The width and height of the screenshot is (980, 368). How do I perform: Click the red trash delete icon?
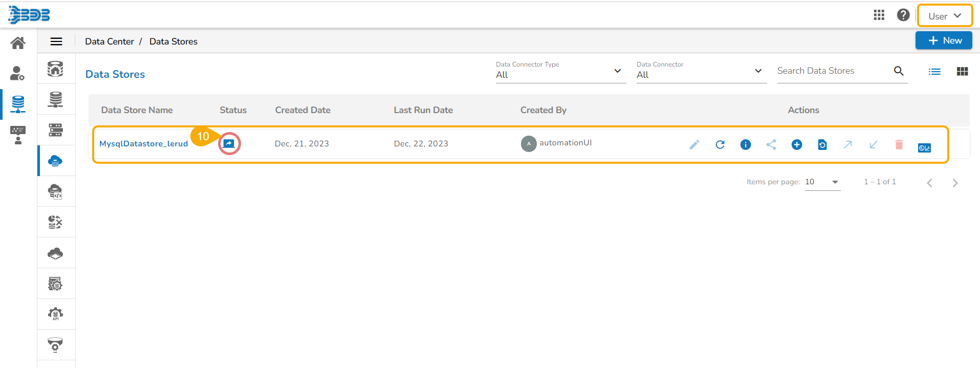[899, 145]
